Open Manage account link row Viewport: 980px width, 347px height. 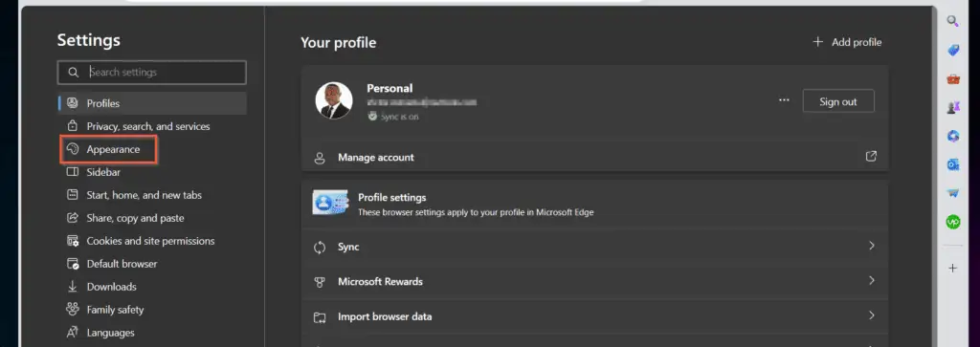click(594, 158)
